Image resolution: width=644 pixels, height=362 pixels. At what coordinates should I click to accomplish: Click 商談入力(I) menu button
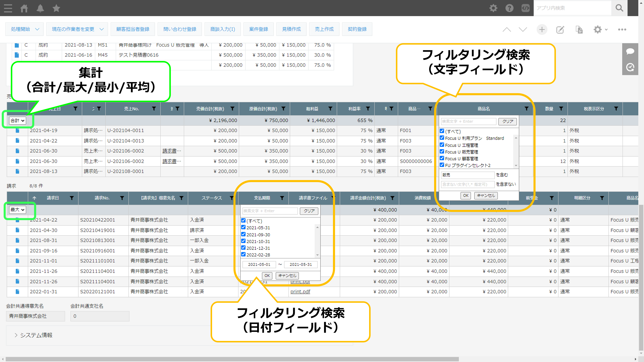point(222,29)
